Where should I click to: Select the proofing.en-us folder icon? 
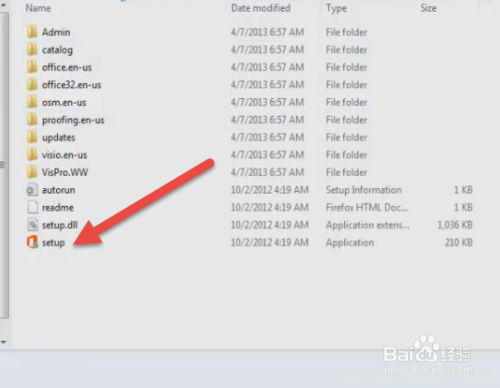click(x=32, y=120)
